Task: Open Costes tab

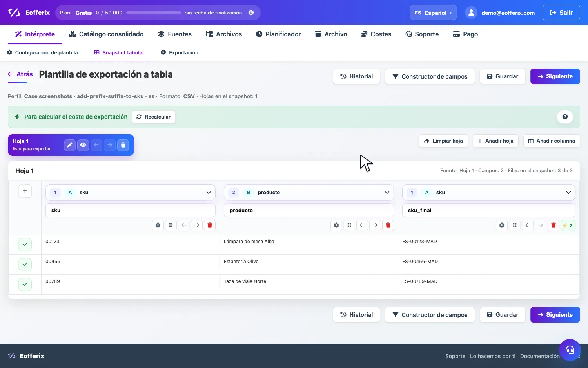Action: click(376, 34)
